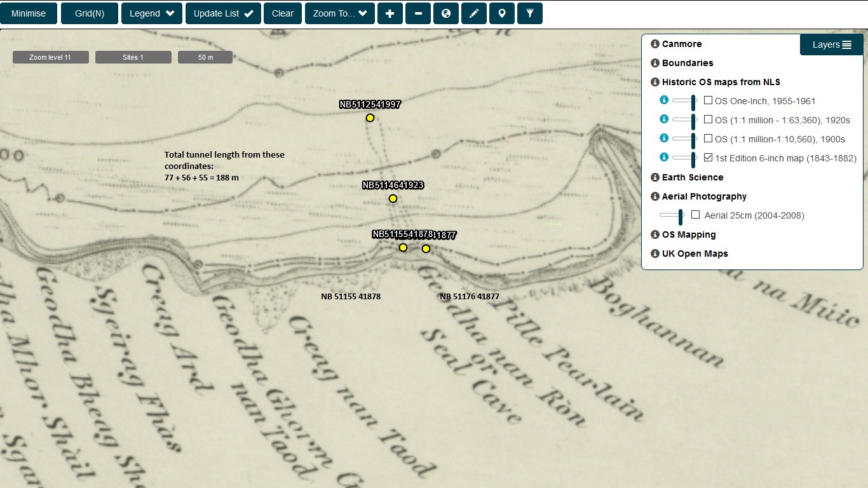Expand the Canmore layer group
868x488 pixels.
tap(681, 44)
